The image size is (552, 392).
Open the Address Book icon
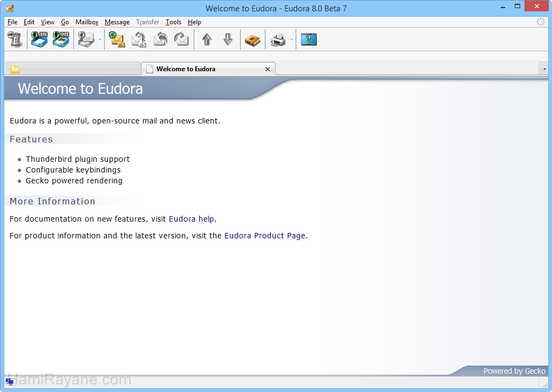tap(253, 40)
